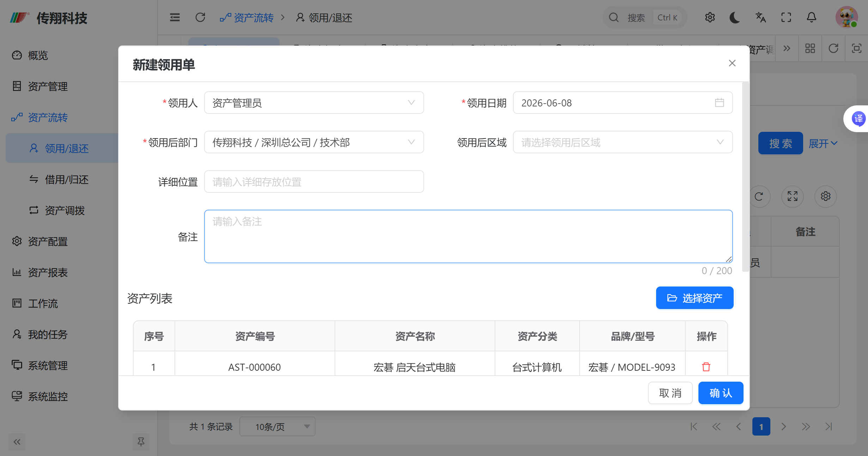Click 传翔科技 logo in sidebar
This screenshot has width=868, height=456.
click(x=49, y=18)
